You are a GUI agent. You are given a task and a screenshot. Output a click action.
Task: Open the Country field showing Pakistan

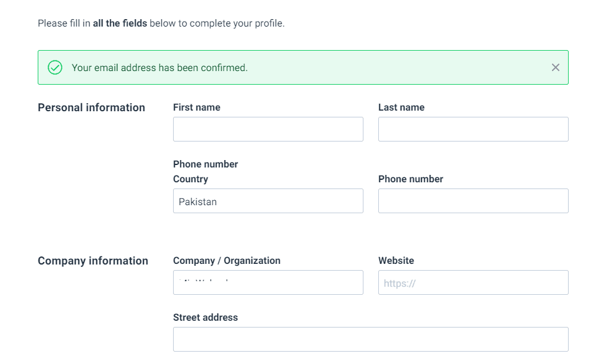pos(268,201)
